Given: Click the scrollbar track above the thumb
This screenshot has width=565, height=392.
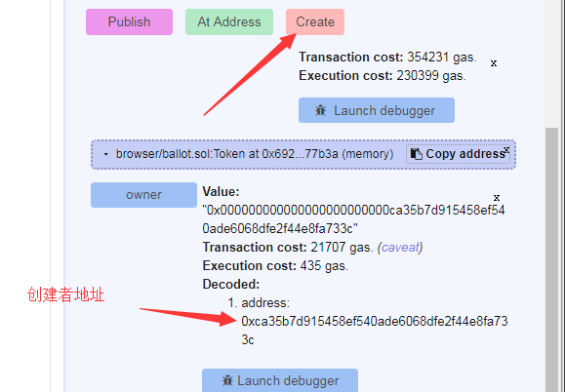Looking at the screenshot, I should point(551,63).
